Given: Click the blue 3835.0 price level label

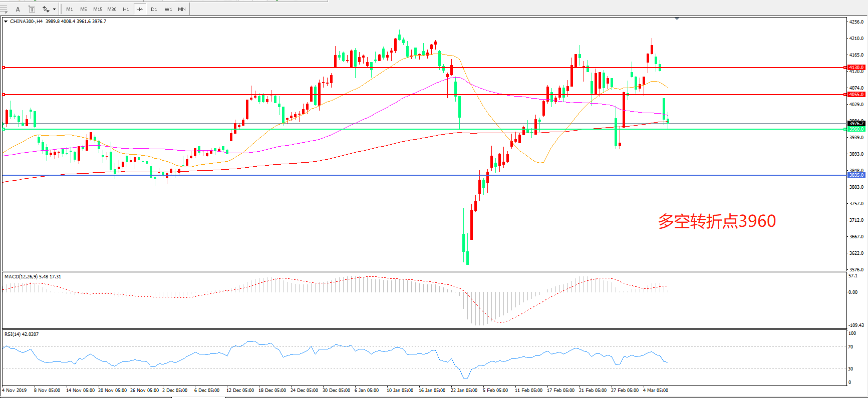Looking at the screenshot, I should (x=856, y=175).
